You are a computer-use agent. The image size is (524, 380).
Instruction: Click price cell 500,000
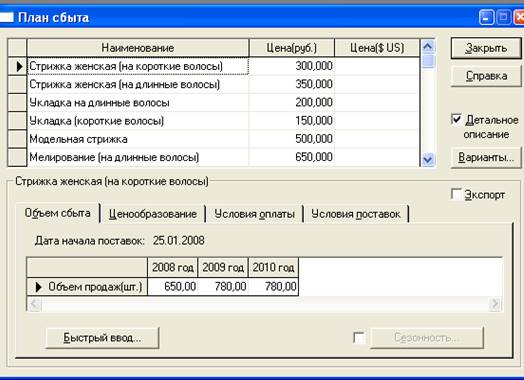pyautogui.click(x=291, y=139)
